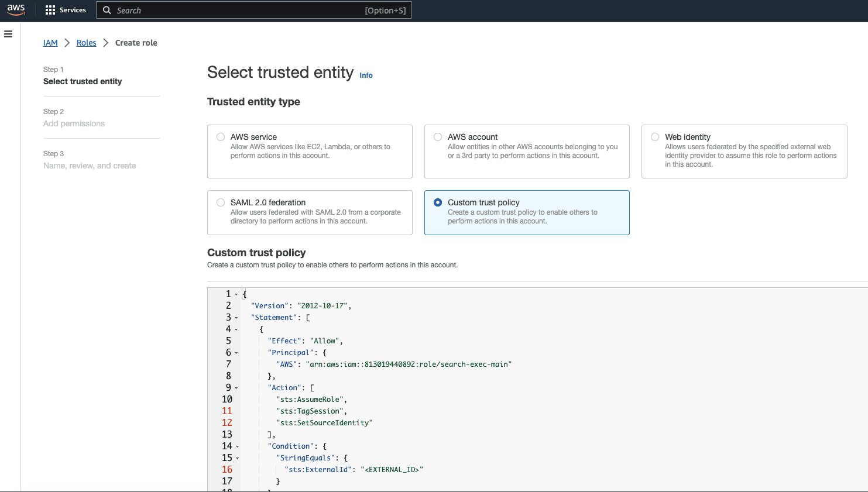
Task: Fold the StringEquals block at line 15
Action: click(x=237, y=459)
